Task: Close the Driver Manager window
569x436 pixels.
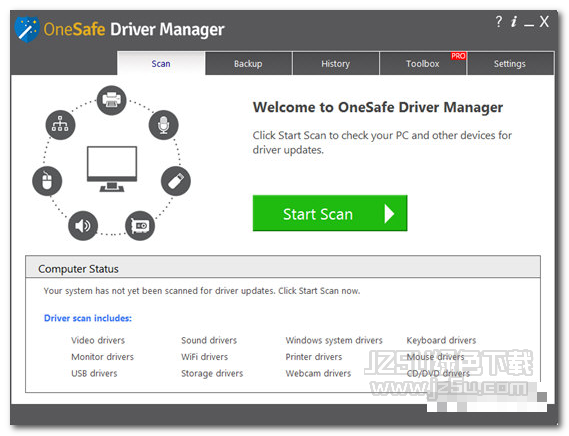Action: click(544, 22)
